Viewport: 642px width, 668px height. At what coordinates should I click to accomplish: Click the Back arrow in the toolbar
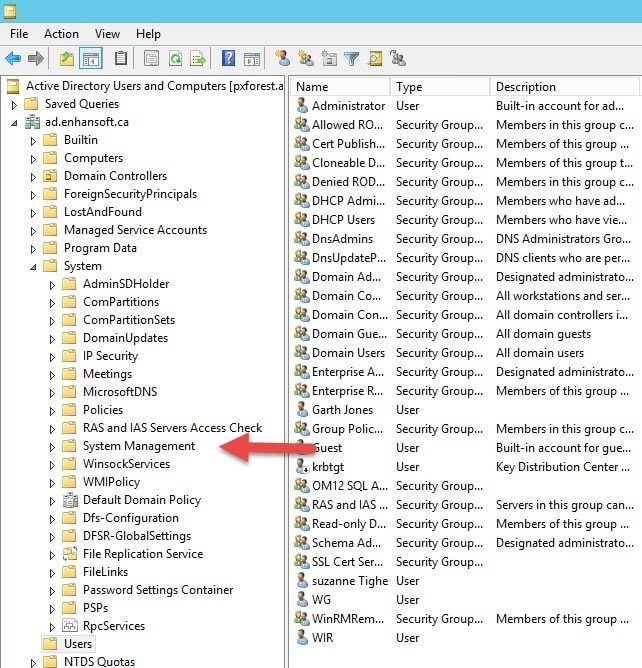13,59
